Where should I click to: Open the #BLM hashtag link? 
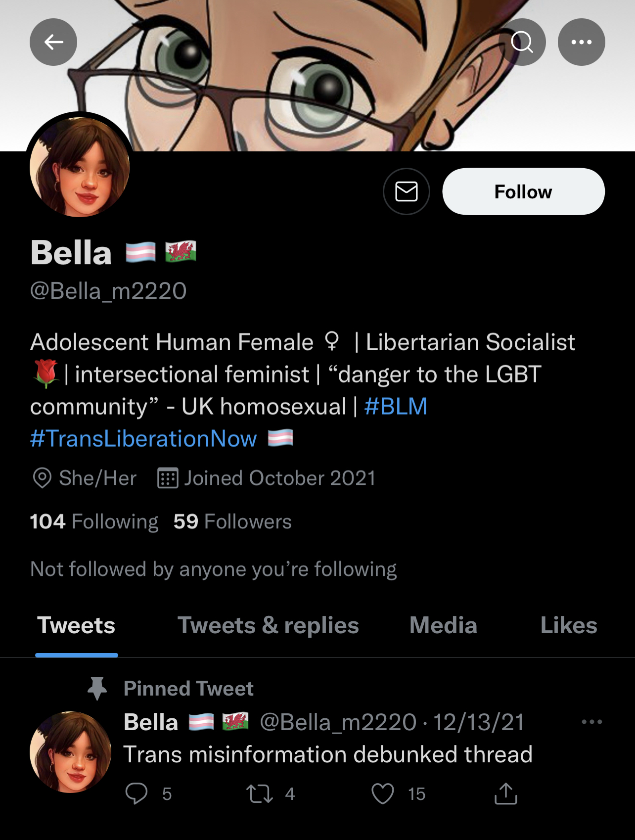click(x=396, y=407)
